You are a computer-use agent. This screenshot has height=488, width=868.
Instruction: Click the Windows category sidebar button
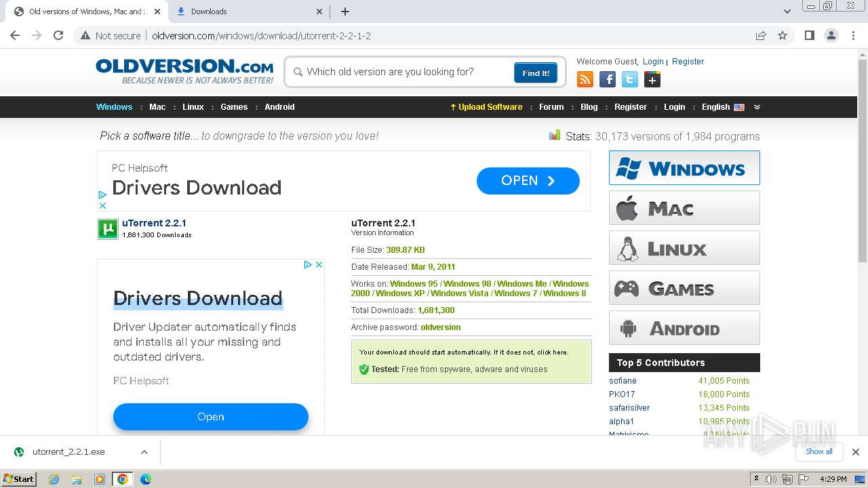pyautogui.click(x=684, y=167)
